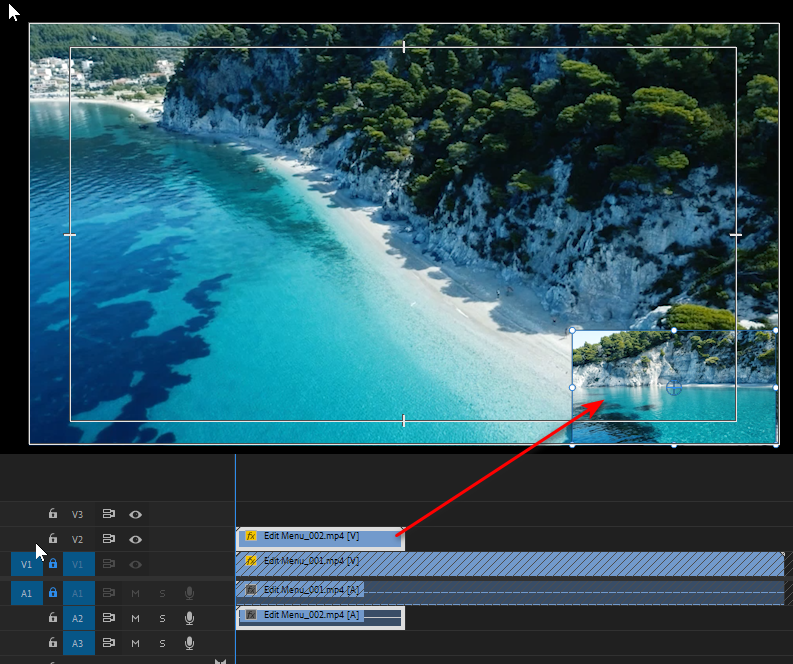793x664 pixels.
Task: Toggle the lock on track V2
Action: click(x=53, y=539)
